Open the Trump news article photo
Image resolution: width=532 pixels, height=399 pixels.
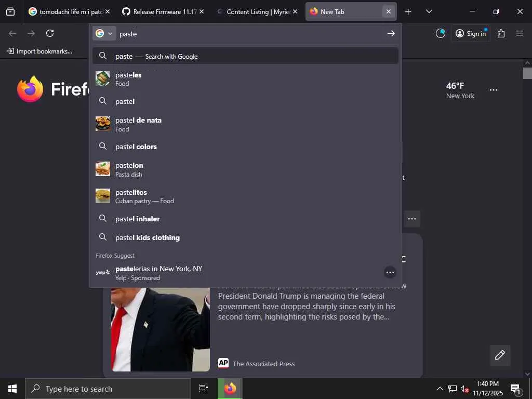(161, 329)
